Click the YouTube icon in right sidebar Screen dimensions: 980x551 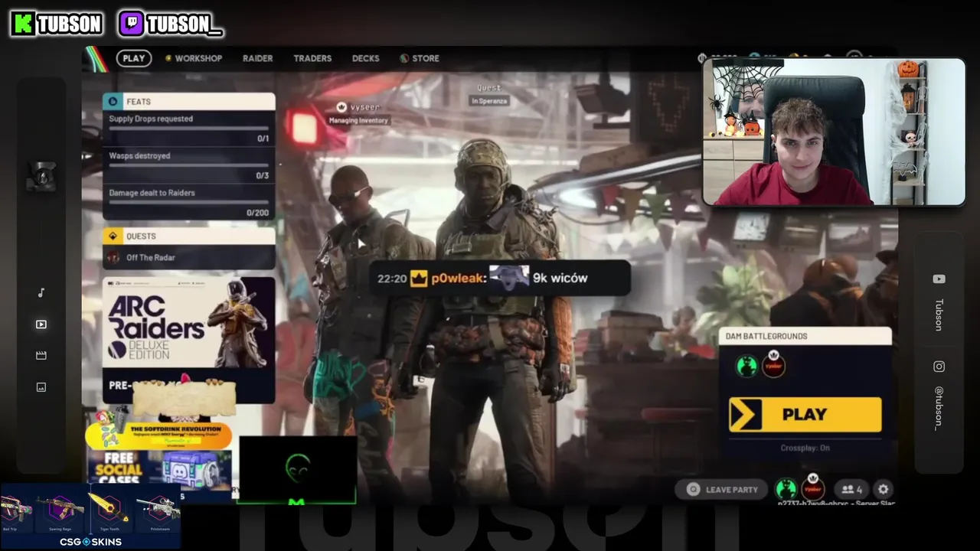coord(939,279)
